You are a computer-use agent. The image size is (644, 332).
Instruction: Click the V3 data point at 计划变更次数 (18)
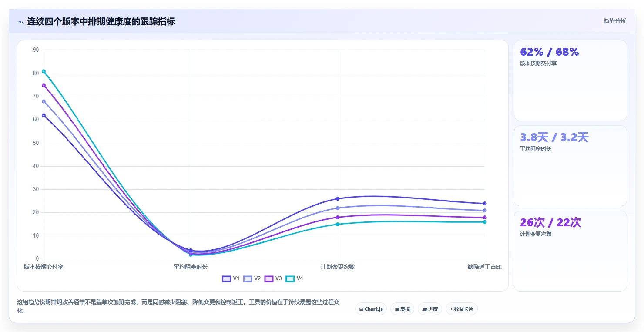[338, 217]
